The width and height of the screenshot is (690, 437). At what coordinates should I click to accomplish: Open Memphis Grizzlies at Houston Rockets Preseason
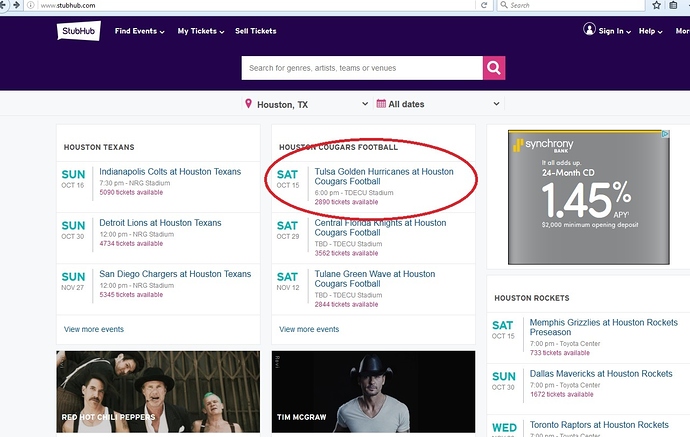(x=603, y=327)
